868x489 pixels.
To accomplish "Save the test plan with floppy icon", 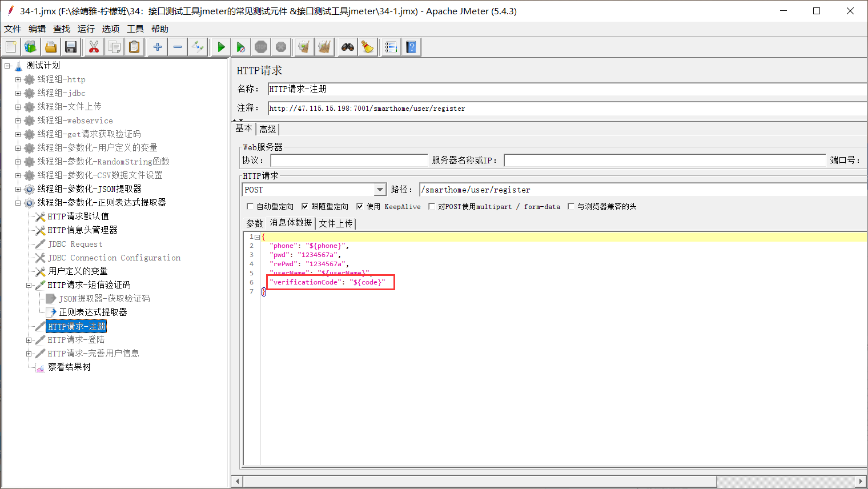I will pos(71,47).
